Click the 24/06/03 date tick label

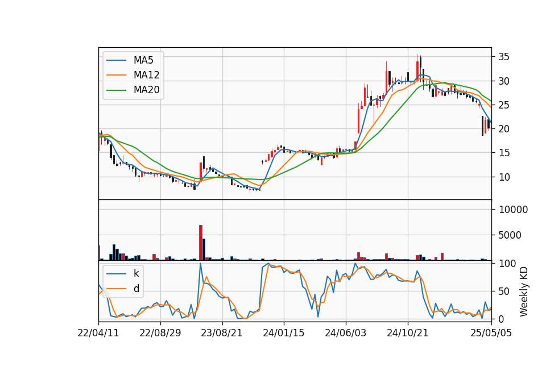point(345,333)
